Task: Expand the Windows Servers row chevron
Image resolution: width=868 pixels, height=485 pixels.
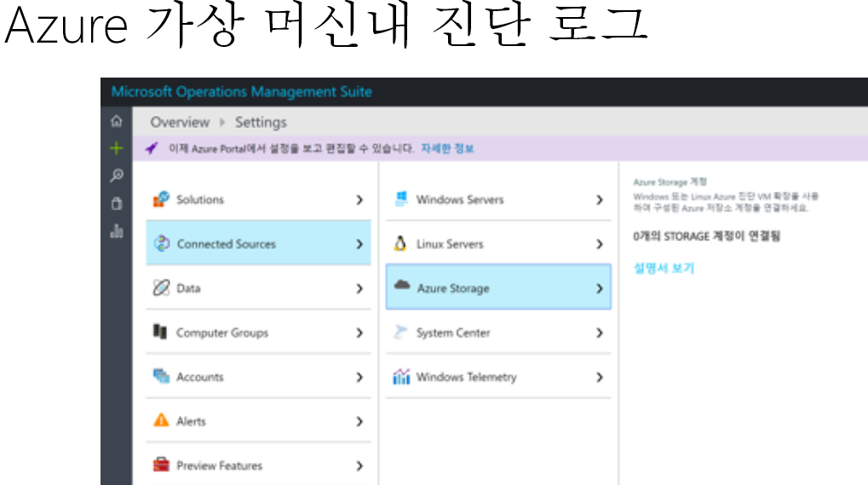Action: tap(600, 199)
